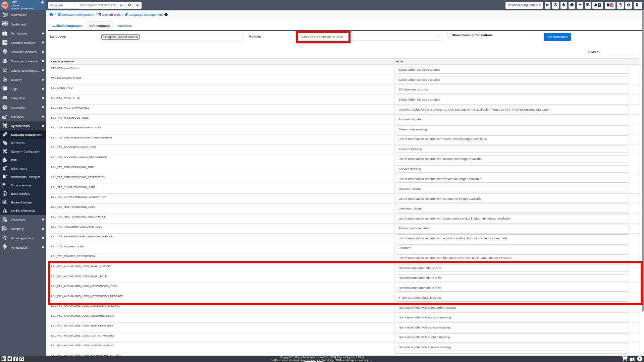Click the map book footer icon
This screenshot has height=362, width=644.
point(632,359)
